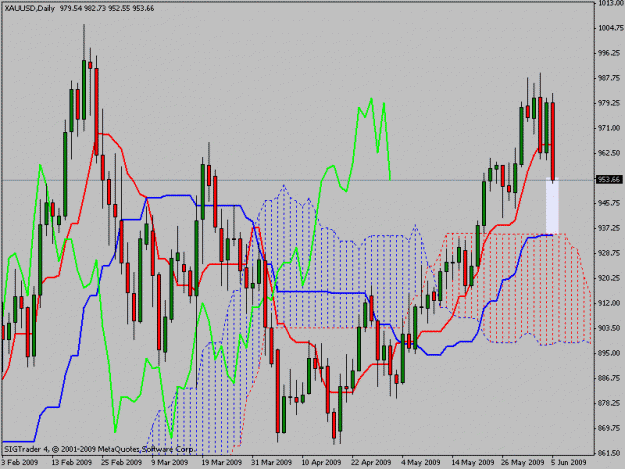This screenshot has width=625, height=469.
Task: Click the 861.50 price axis label
Action: [x=610, y=453]
